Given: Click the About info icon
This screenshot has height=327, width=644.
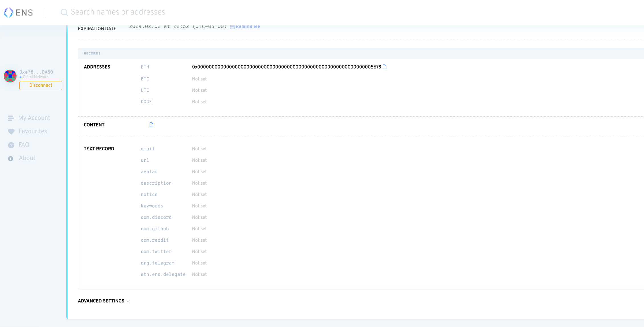Looking at the screenshot, I should 11,158.
